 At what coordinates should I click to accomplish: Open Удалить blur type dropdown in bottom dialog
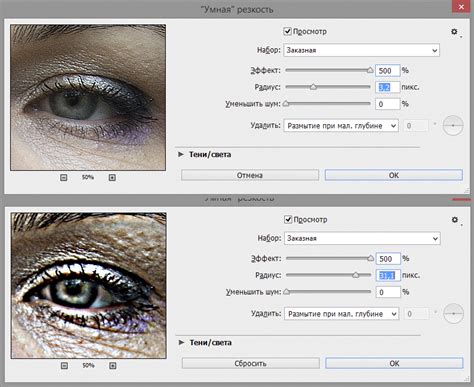pyautogui.click(x=342, y=314)
